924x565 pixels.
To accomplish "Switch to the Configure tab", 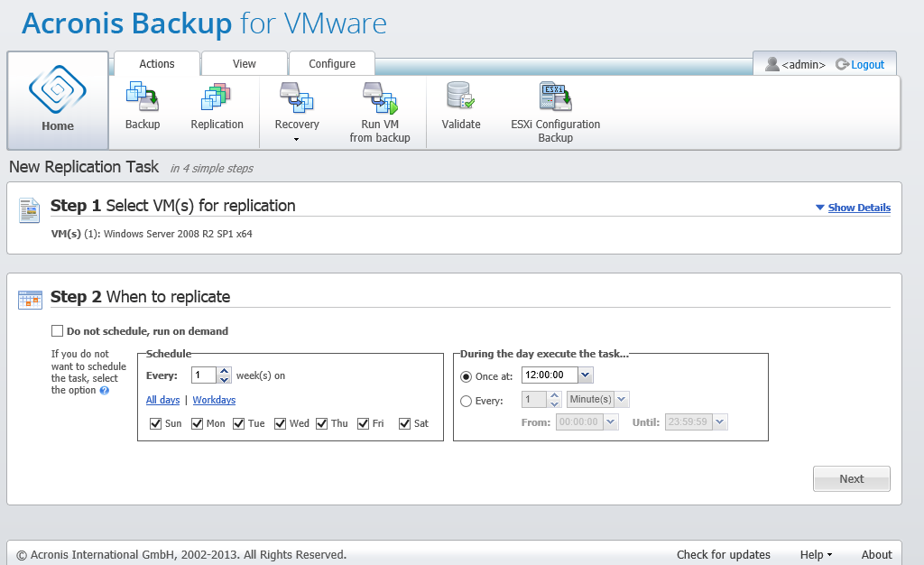I will (332, 63).
